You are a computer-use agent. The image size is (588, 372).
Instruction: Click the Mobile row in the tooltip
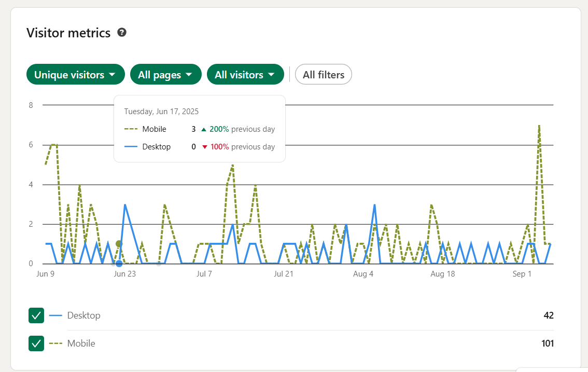click(x=200, y=129)
